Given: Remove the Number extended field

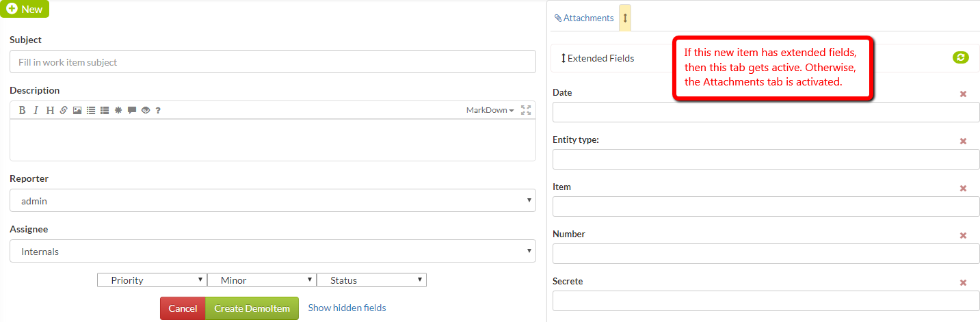Looking at the screenshot, I should click(963, 235).
